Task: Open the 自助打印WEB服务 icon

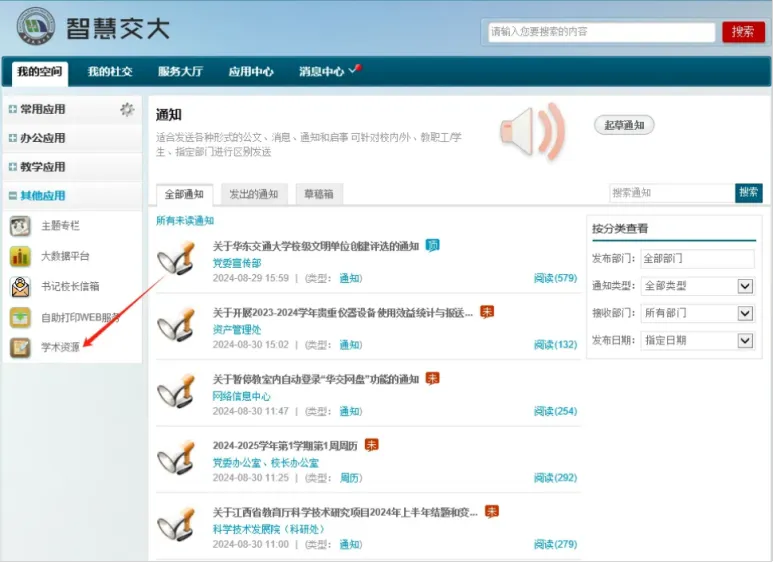Action: pos(20,317)
